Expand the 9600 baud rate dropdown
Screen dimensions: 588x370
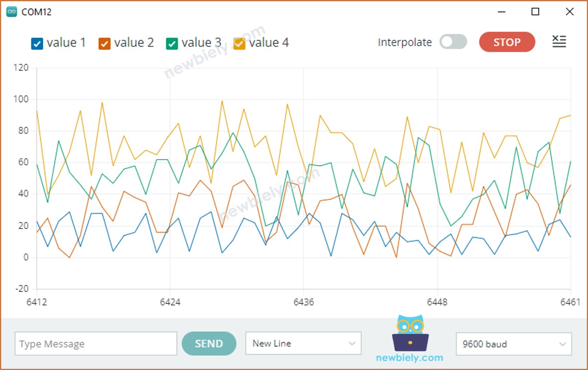[513, 344]
